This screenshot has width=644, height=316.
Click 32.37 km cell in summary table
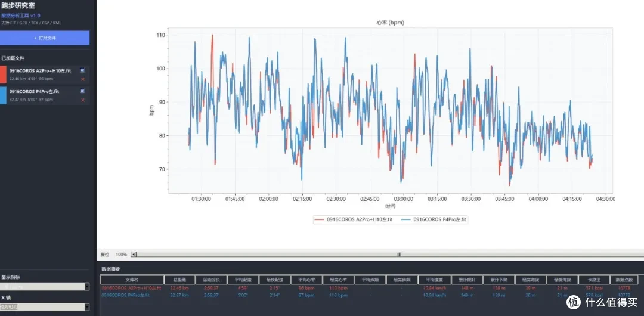pyautogui.click(x=179, y=295)
